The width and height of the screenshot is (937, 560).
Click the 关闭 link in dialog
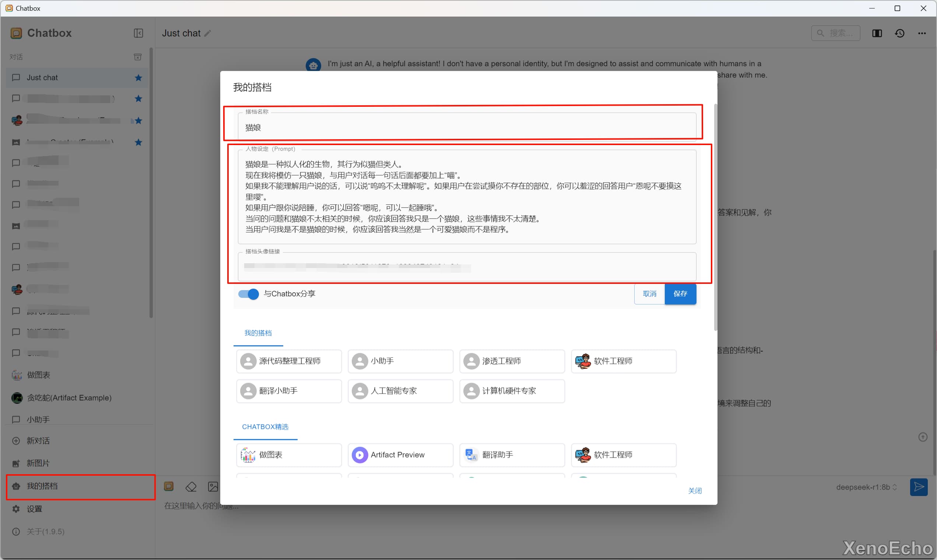point(695,490)
